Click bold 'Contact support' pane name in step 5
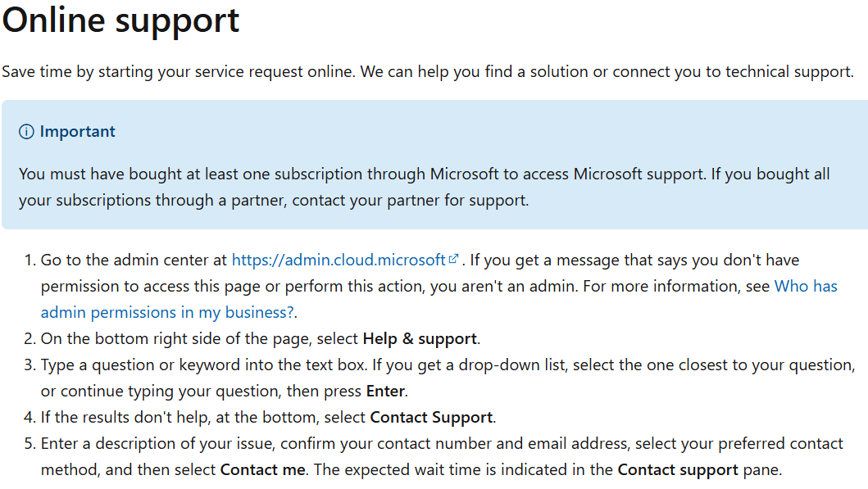Screen dimensions: 868x489 click(x=677, y=469)
